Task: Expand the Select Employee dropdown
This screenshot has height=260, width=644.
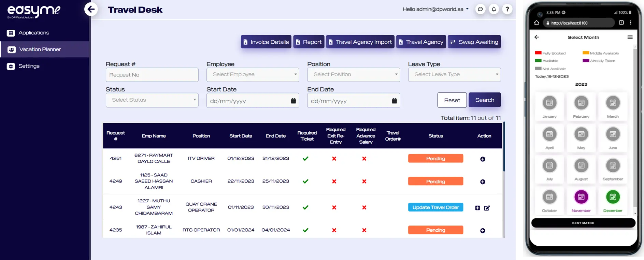Action: click(x=253, y=74)
